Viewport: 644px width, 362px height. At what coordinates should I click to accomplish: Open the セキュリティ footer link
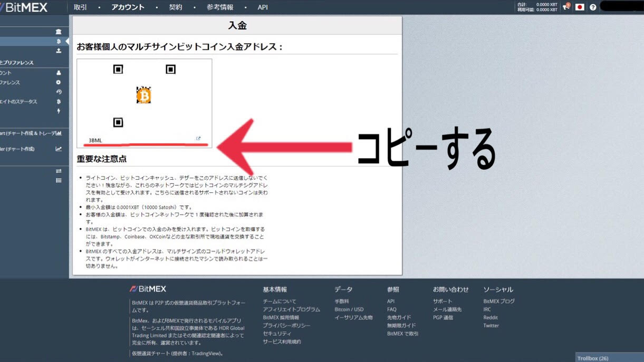click(x=277, y=334)
